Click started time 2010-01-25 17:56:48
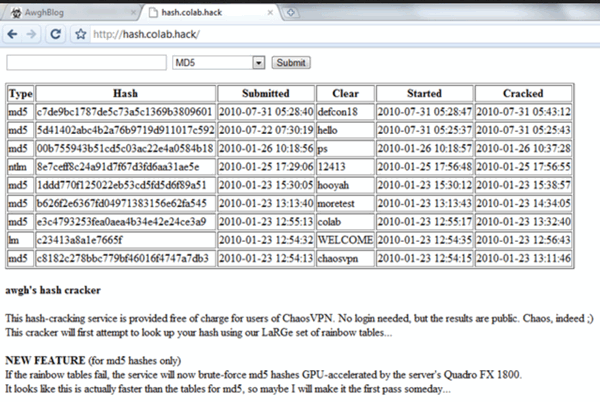This screenshot has height=402, width=600. tap(425, 167)
